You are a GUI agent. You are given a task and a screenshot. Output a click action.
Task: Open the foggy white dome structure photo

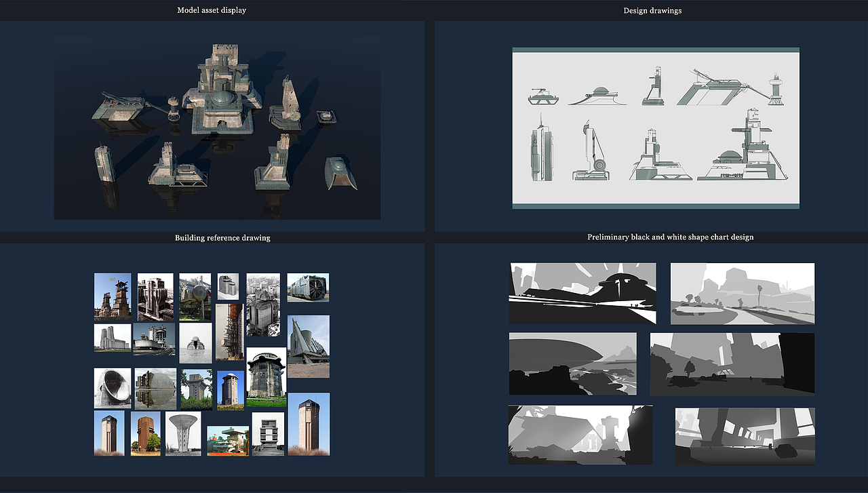tap(195, 343)
